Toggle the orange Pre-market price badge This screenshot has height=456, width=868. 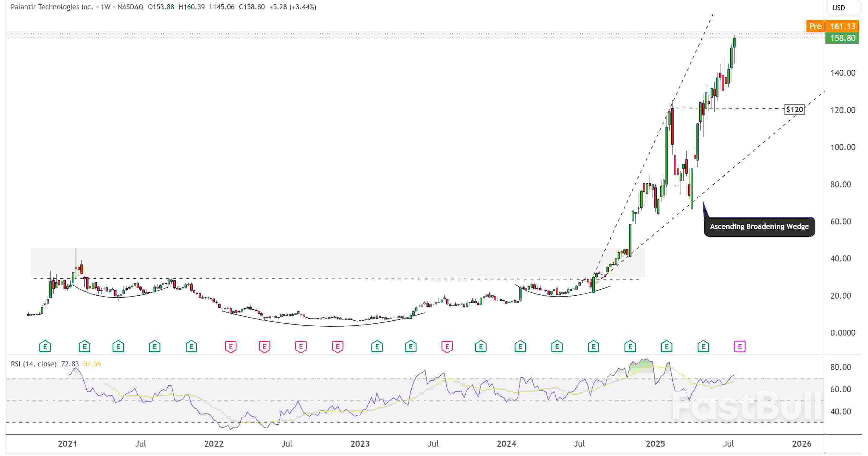(x=815, y=26)
